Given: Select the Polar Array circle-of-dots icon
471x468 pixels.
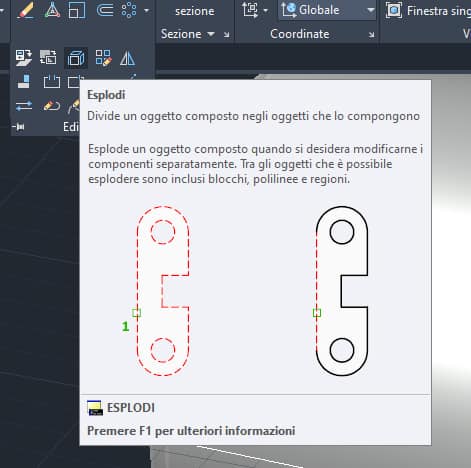Looking at the screenshot, I should pyautogui.click(x=129, y=10).
